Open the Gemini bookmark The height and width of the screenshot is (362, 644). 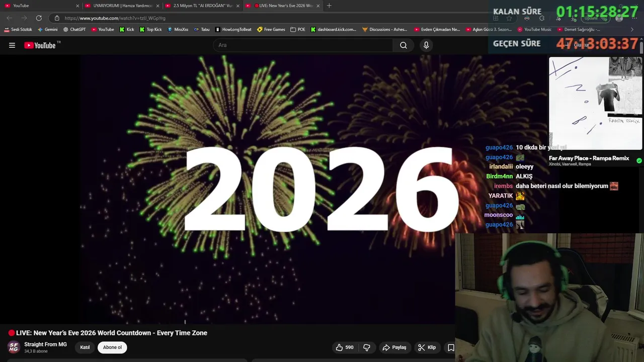pyautogui.click(x=48, y=30)
